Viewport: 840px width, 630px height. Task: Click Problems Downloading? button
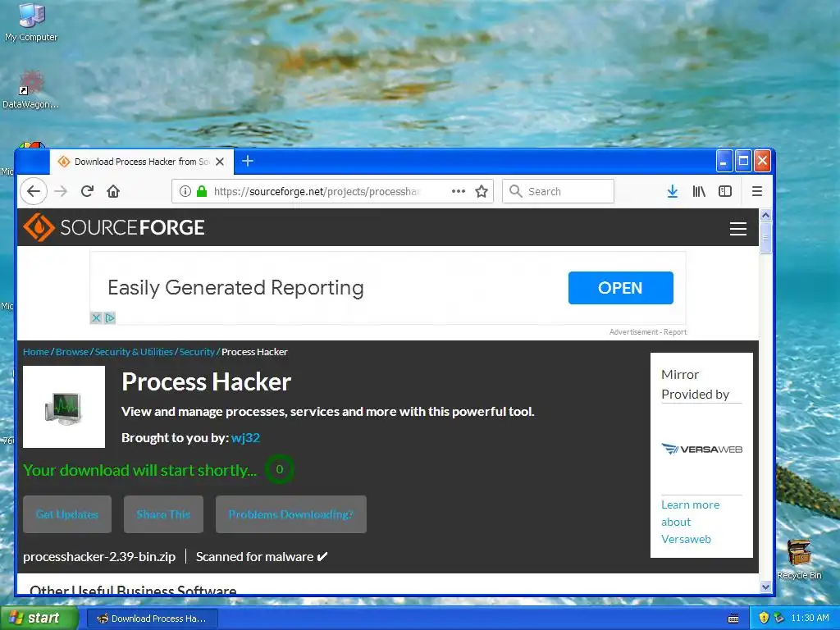coord(291,514)
